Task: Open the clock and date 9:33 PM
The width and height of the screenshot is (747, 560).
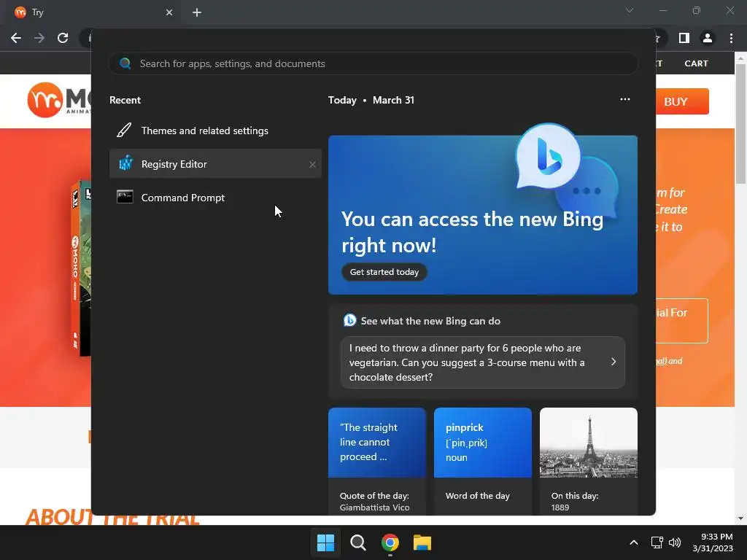Action: [713, 542]
